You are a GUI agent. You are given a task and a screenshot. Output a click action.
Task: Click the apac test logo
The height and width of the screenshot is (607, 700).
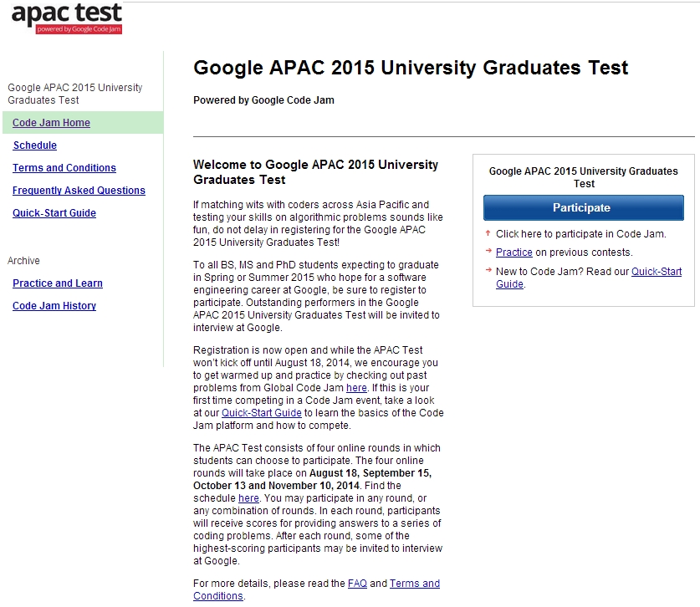pyautogui.click(x=67, y=18)
